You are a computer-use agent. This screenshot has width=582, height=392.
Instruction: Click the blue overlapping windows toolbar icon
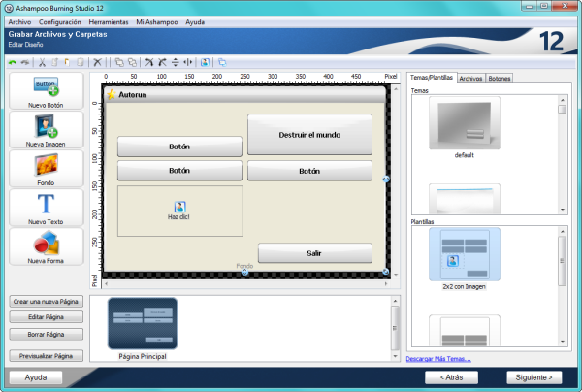[222, 62]
